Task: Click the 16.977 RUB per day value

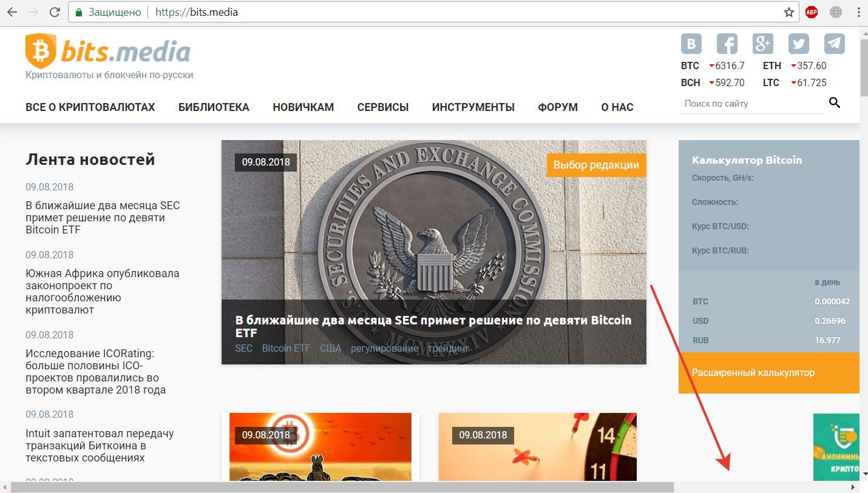Action: (827, 340)
